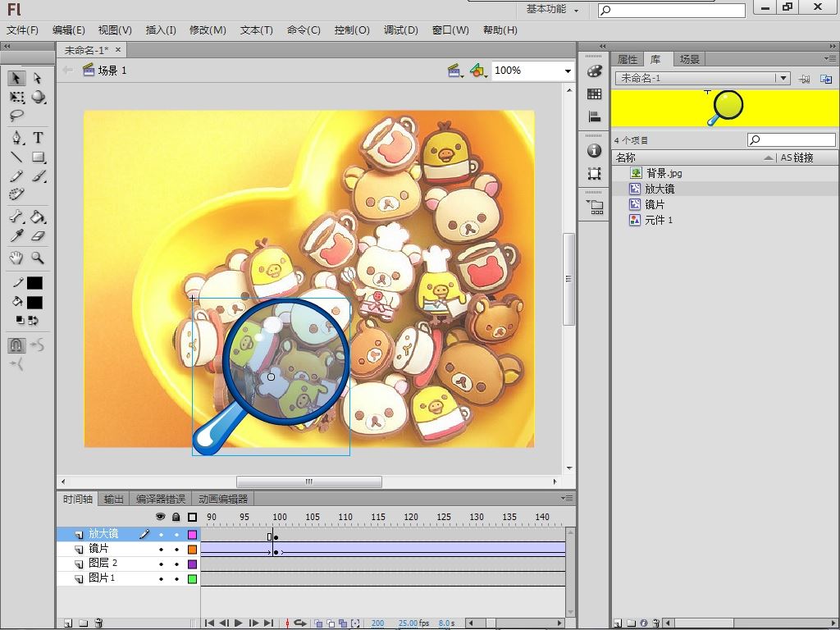Viewport: 840px width, 630px height.
Task: Select the Eraser tool
Action: click(38, 235)
